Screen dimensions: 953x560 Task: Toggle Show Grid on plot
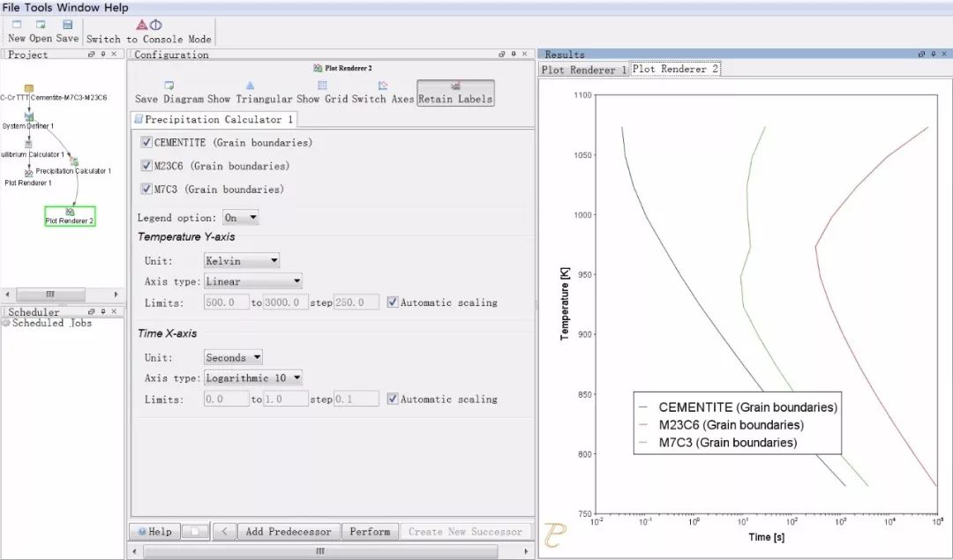(x=322, y=86)
